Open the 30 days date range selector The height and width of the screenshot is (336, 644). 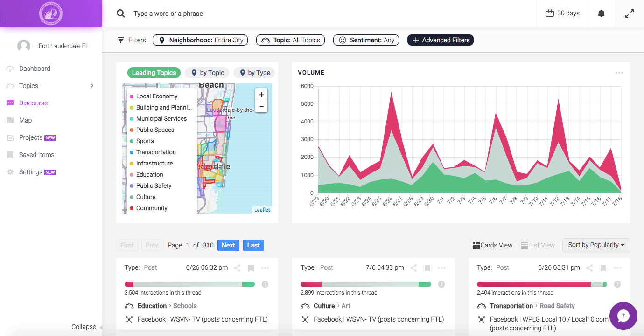562,14
